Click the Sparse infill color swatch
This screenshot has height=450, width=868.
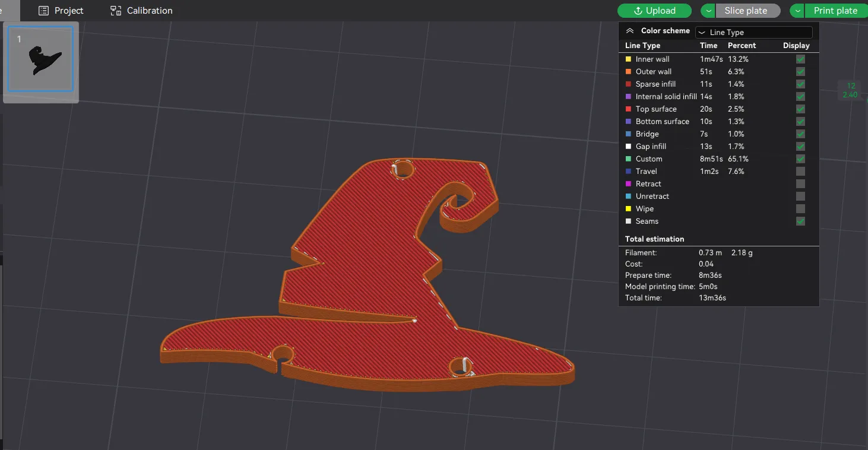tap(629, 84)
